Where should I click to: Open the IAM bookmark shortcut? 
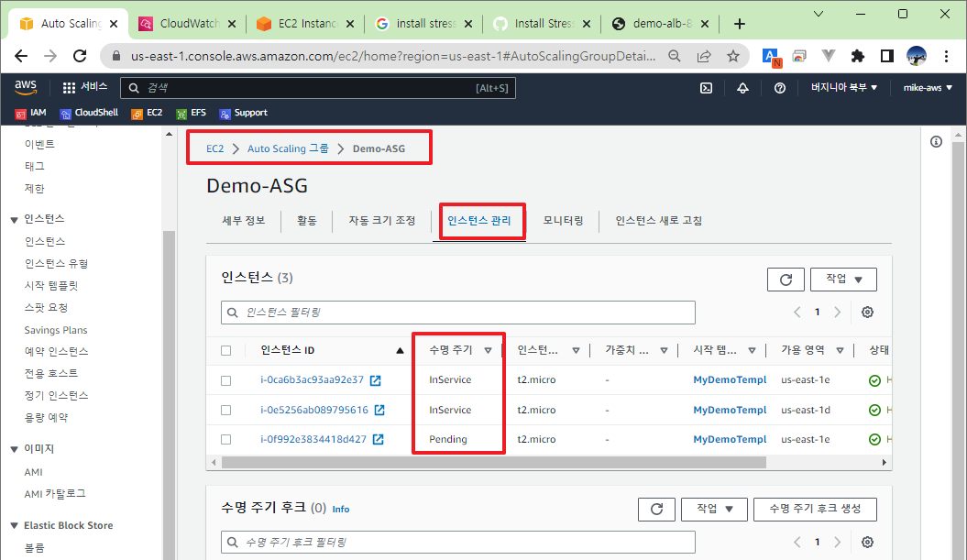click(x=31, y=113)
